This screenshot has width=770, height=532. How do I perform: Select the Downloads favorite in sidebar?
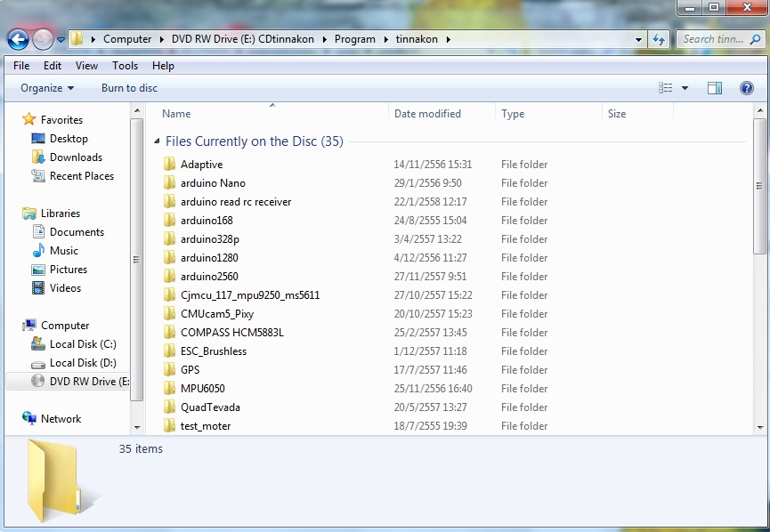tap(76, 157)
